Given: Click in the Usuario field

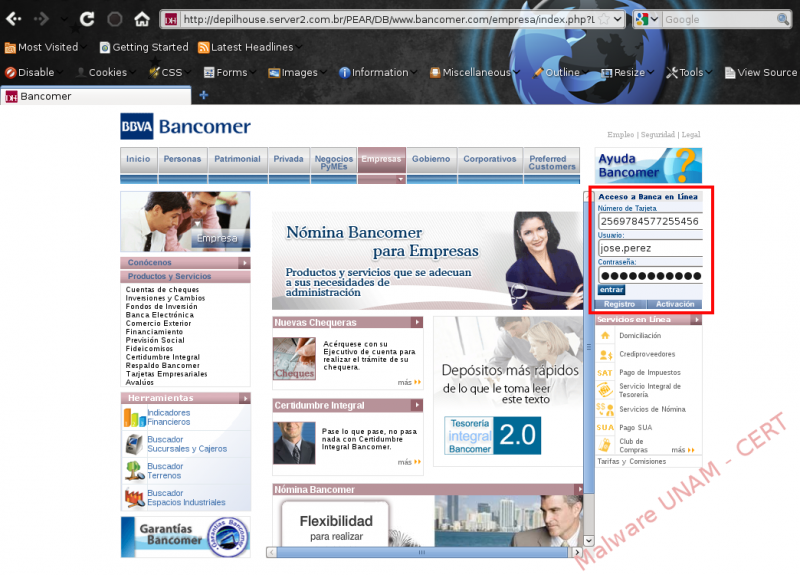Looking at the screenshot, I should 650,248.
